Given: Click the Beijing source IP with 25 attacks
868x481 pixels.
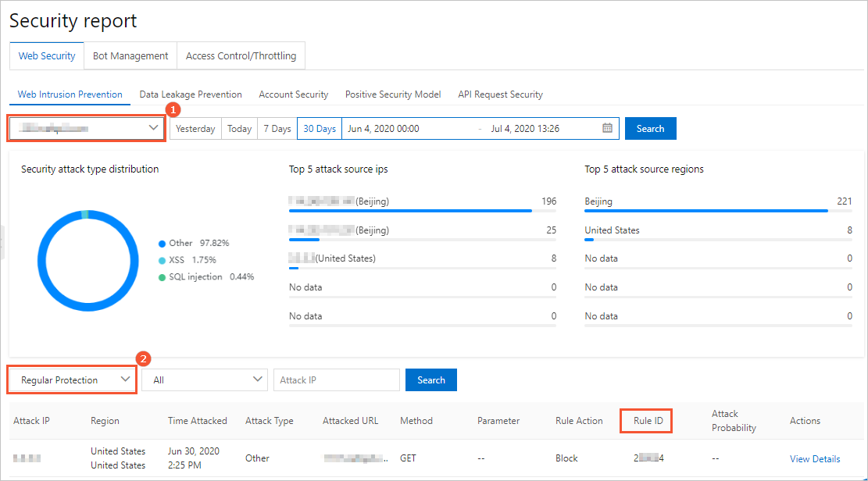Looking at the screenshot, I should tap(339, 230).
